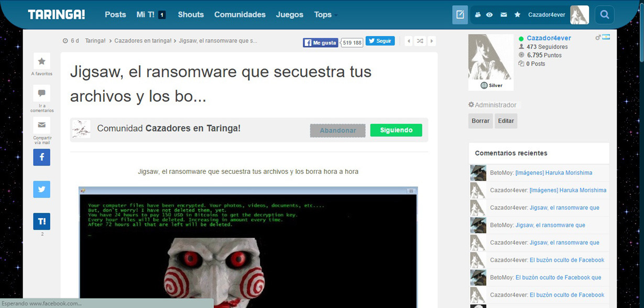The width and height of the screenshot is (644, 308).
Task: Click the Facebook Me gusta button
Action: click(x=320, y=42)
